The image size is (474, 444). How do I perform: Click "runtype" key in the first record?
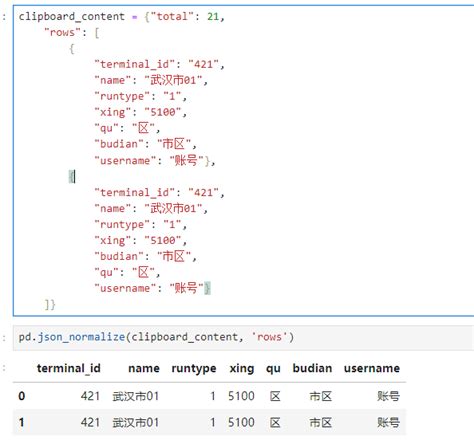coord(122,96)
